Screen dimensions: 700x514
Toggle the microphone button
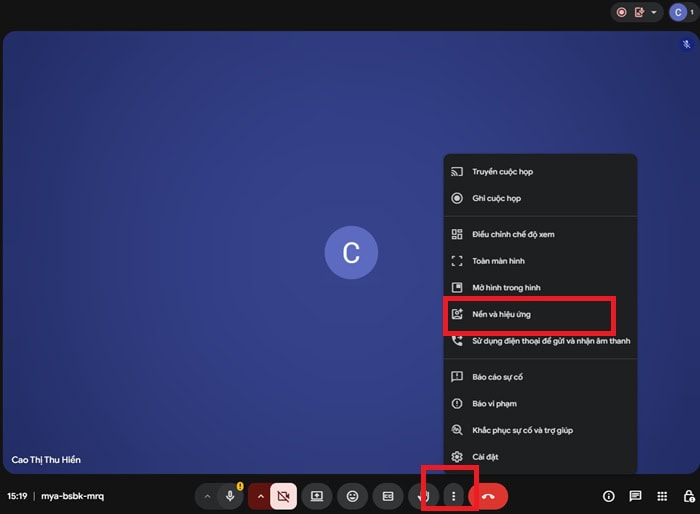tap(231, 496)
